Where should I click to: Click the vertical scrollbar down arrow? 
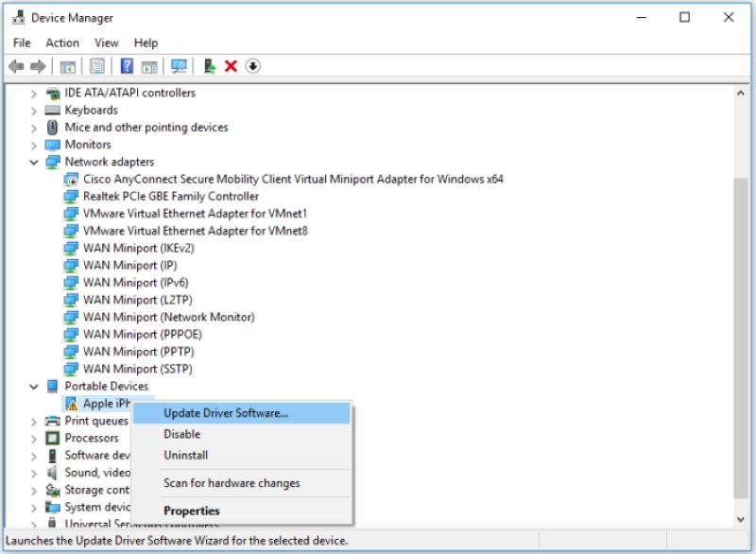740,518
